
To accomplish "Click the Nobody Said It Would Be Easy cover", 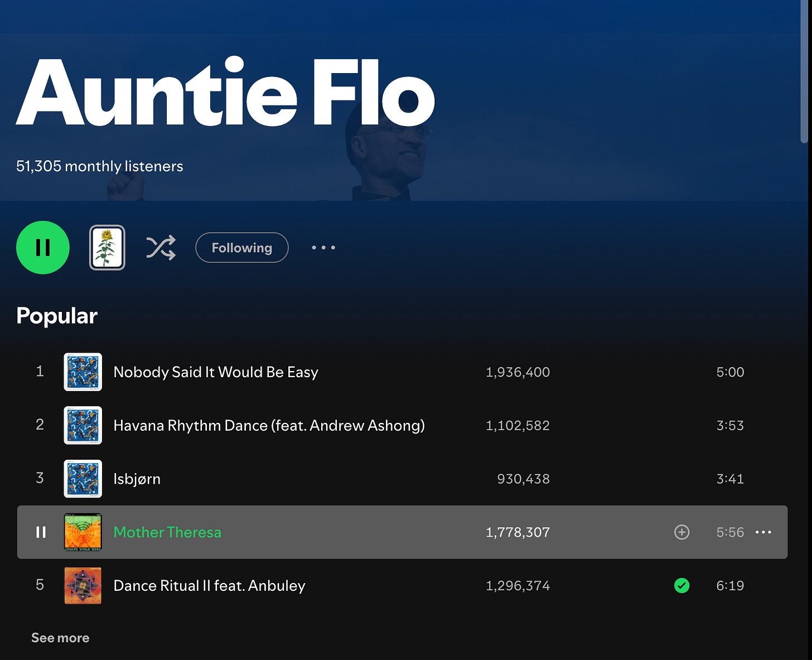I will (x=83, y=372).
